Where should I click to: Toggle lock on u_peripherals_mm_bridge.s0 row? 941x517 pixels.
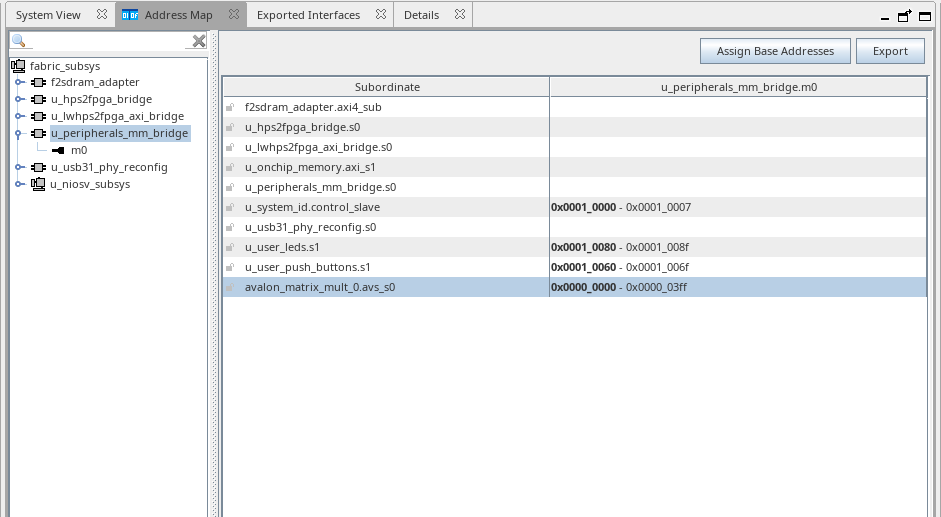[x=230, y=187]
